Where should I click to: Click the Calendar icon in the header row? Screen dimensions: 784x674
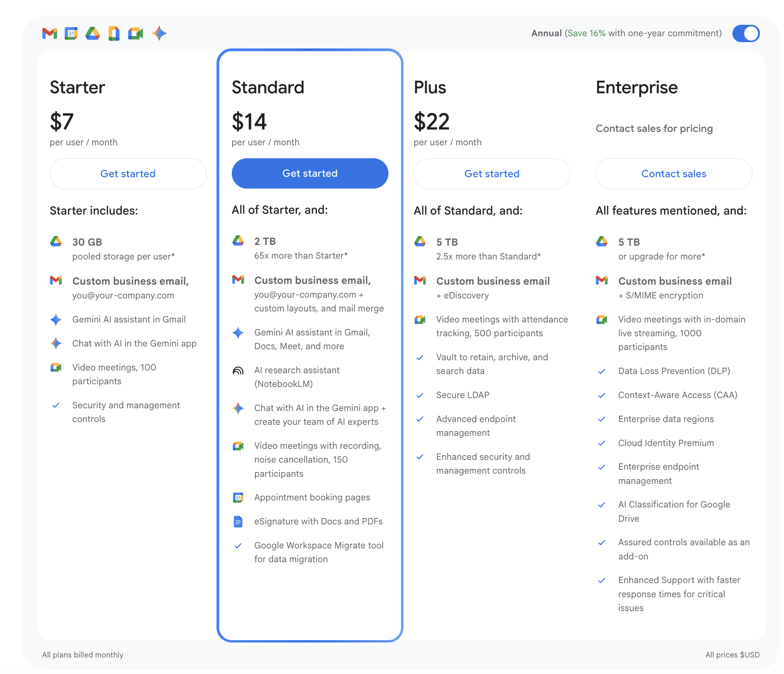tap(70, 33)
